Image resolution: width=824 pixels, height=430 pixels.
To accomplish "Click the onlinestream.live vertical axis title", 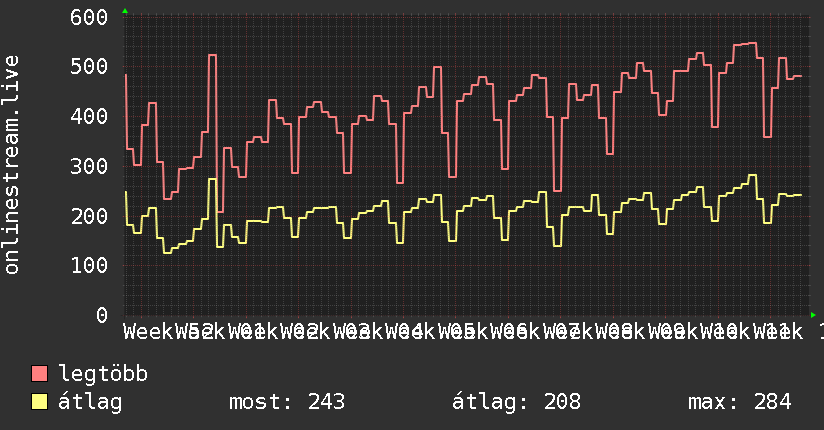I will (11, 165).
